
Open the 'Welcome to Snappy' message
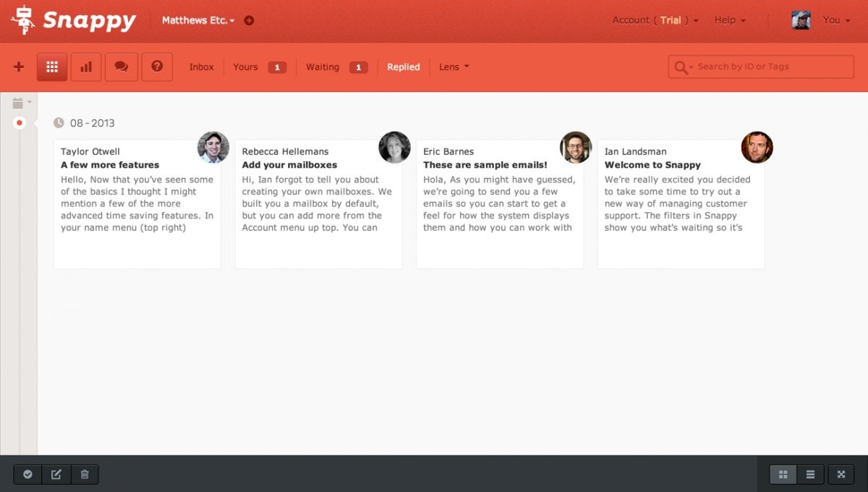pos(681,204)
